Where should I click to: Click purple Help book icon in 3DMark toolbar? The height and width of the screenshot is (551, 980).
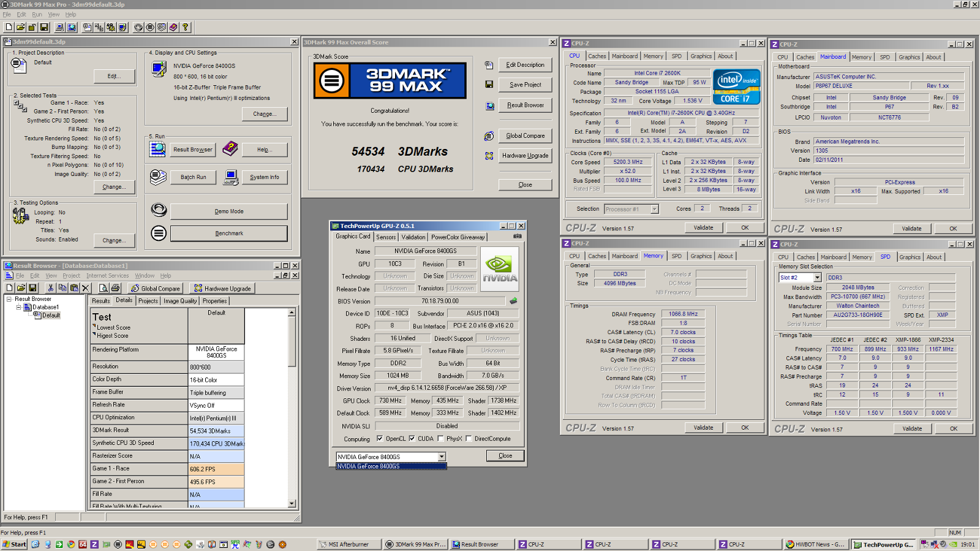click(x=173, y=27)
